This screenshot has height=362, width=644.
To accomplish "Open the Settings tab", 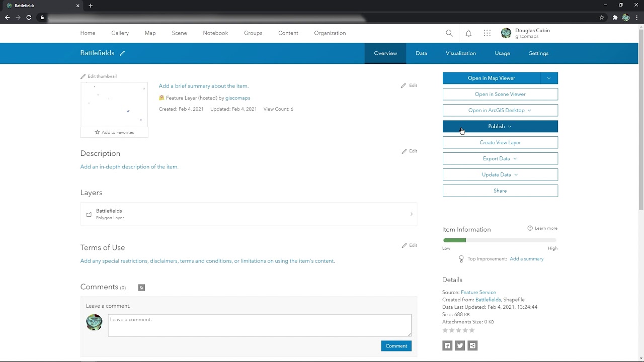I will pos(538,53).
